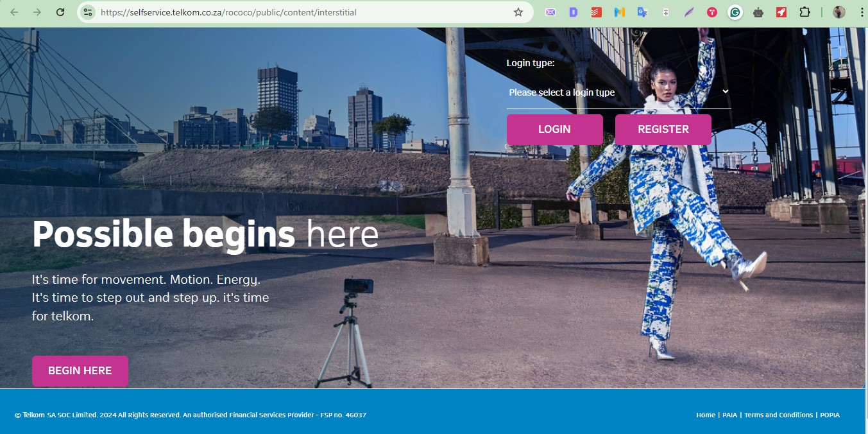The height and width of the screenshot is (434, 868).
Task: Click the Telkom copyright footer text
Action: (191, 415)
